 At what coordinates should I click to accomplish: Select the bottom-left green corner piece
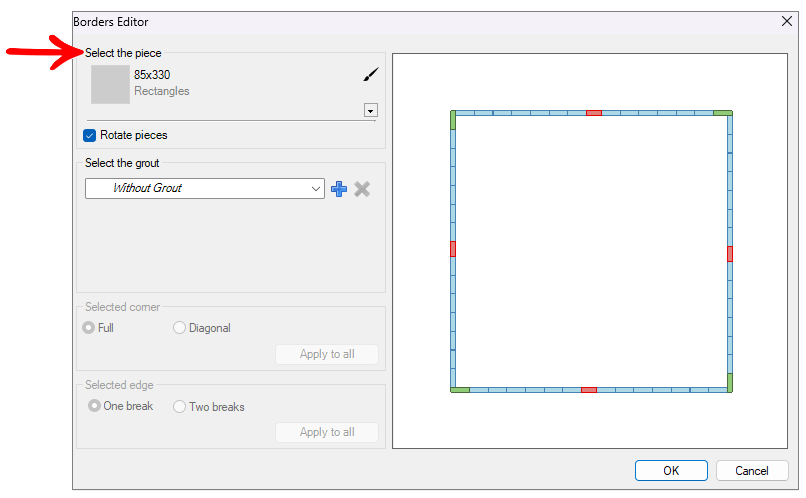coord(460,389)
